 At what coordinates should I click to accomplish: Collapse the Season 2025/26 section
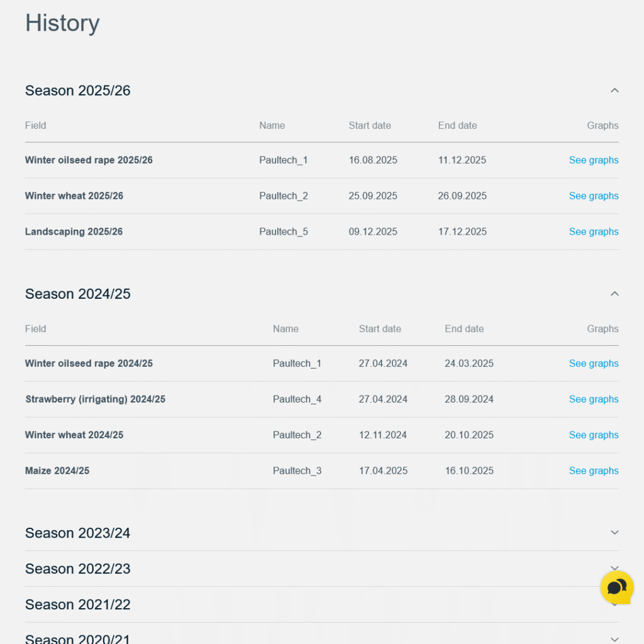(x=614, y=91)
